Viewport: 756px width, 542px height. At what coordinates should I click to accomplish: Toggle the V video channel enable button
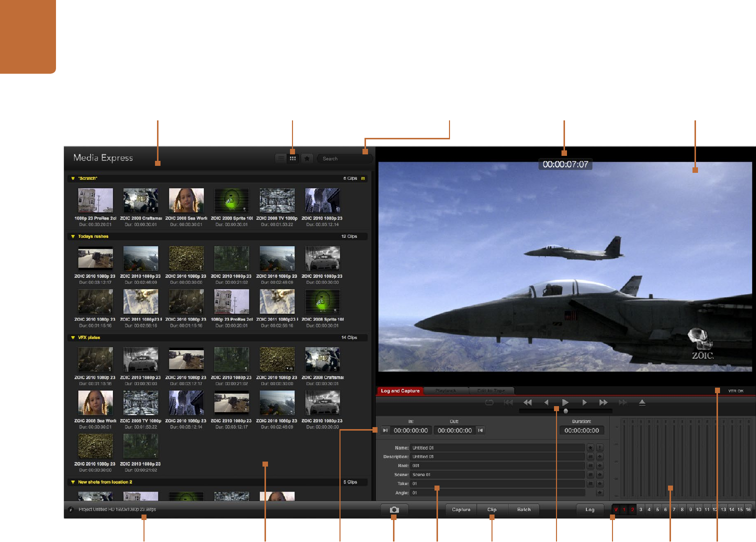point(616,510)
